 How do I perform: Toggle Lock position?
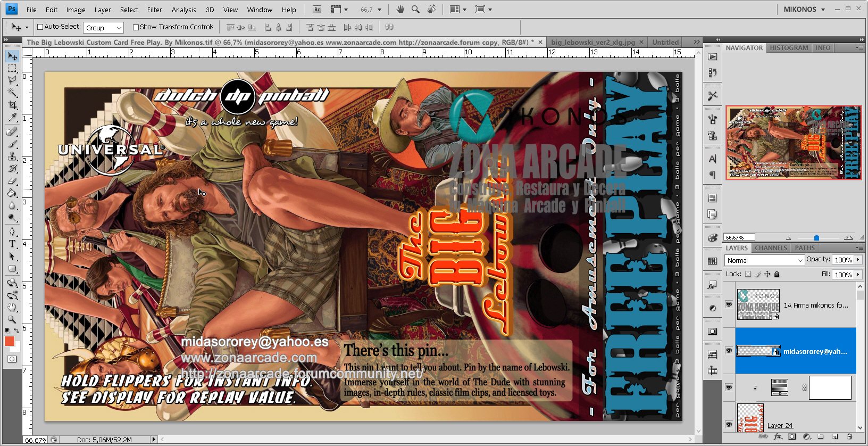tap(767, 274)
